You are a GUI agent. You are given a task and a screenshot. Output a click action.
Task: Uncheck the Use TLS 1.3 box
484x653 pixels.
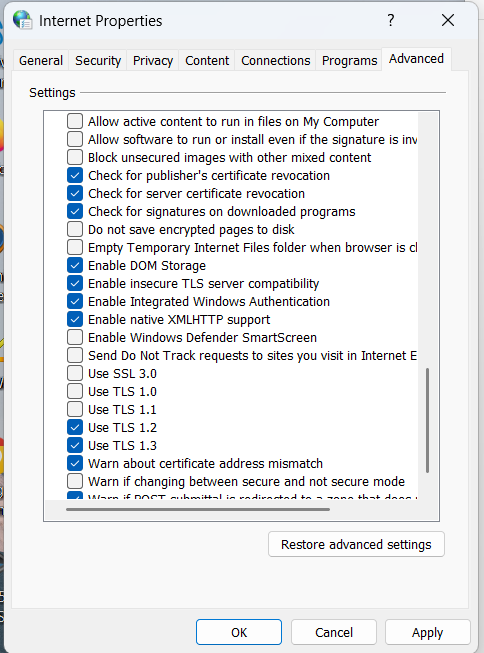[75, 445]
